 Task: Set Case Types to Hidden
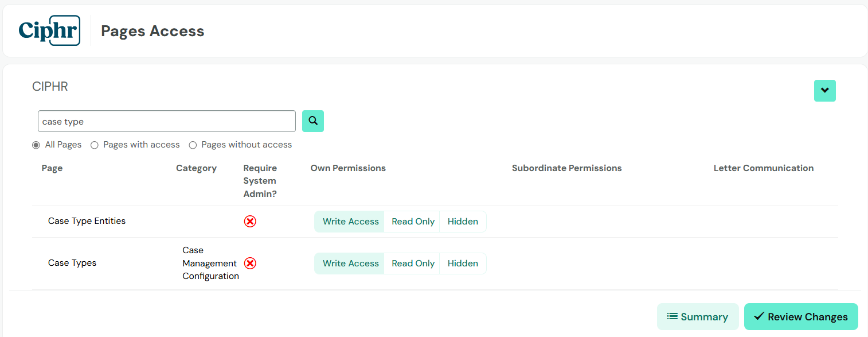tap(463, 264)
